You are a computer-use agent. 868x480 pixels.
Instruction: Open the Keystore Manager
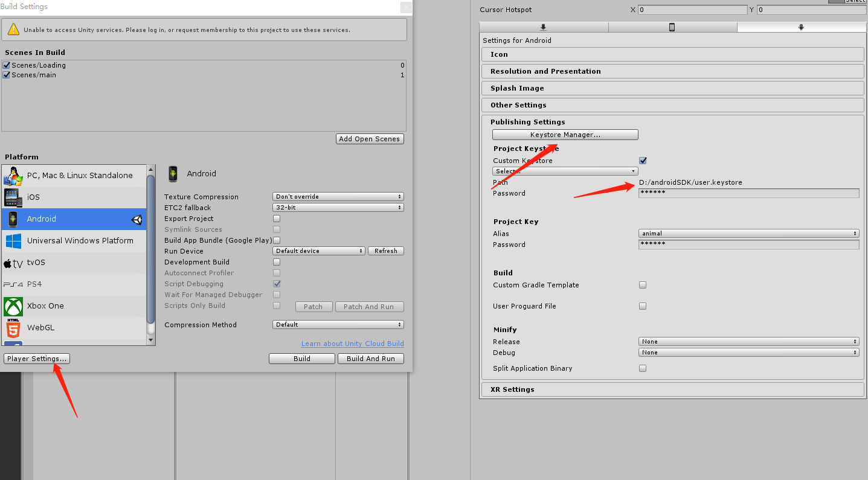(565, 135)
